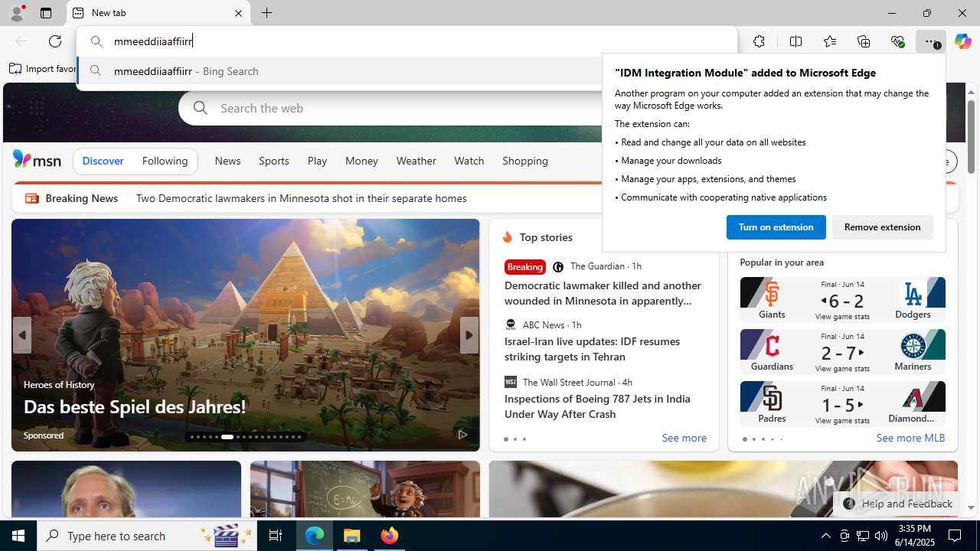Refresh the page

(x=55, y=41)
